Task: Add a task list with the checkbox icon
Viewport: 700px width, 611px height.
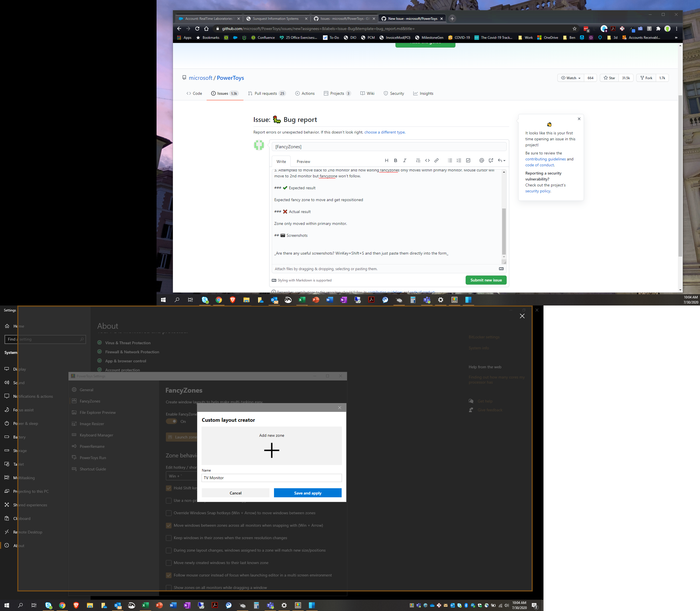Action: tap(468, 160)
